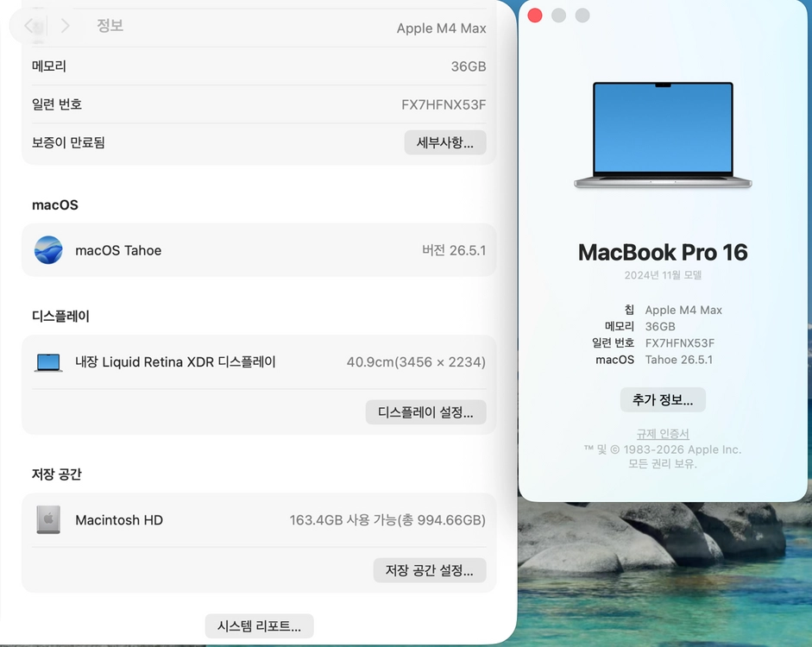Viewport: 812px width, 647px height.
Task: Zoom the About This Mac window
Action: (x=582, y=16)
